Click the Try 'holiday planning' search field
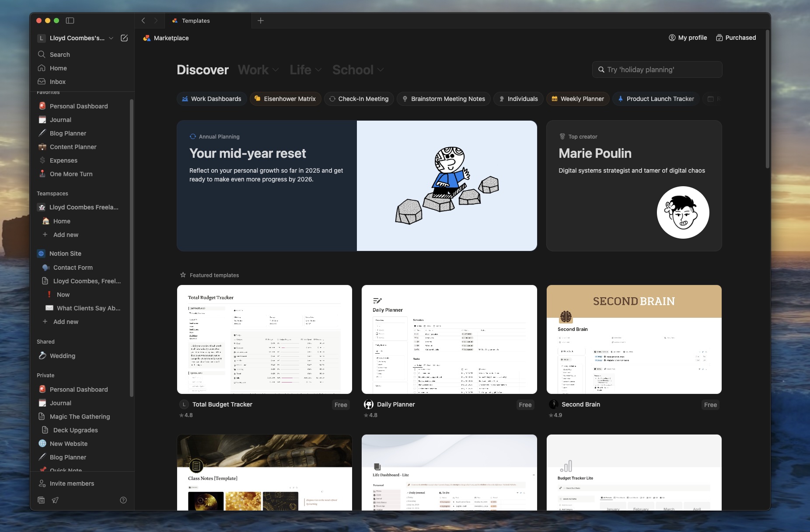810x532 pixels. click(656, 70)
